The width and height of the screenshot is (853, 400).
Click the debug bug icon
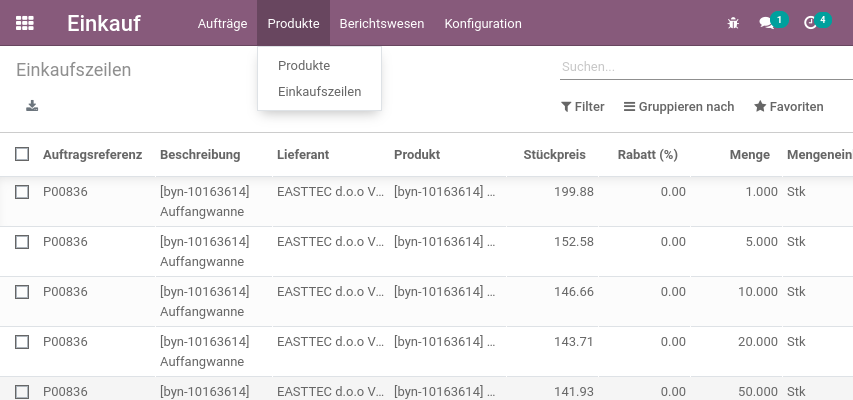(733, 23)
